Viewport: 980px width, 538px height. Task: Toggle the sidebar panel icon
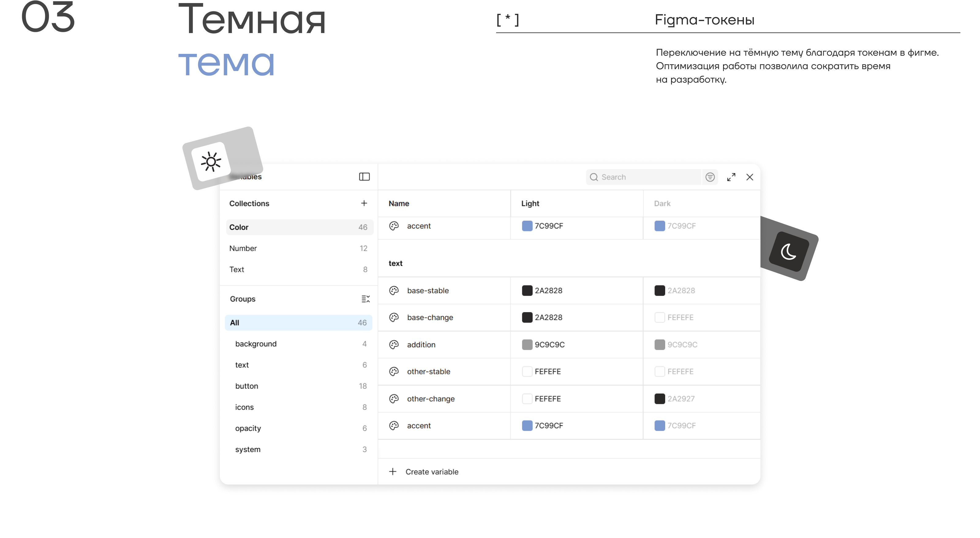[364, 177]
